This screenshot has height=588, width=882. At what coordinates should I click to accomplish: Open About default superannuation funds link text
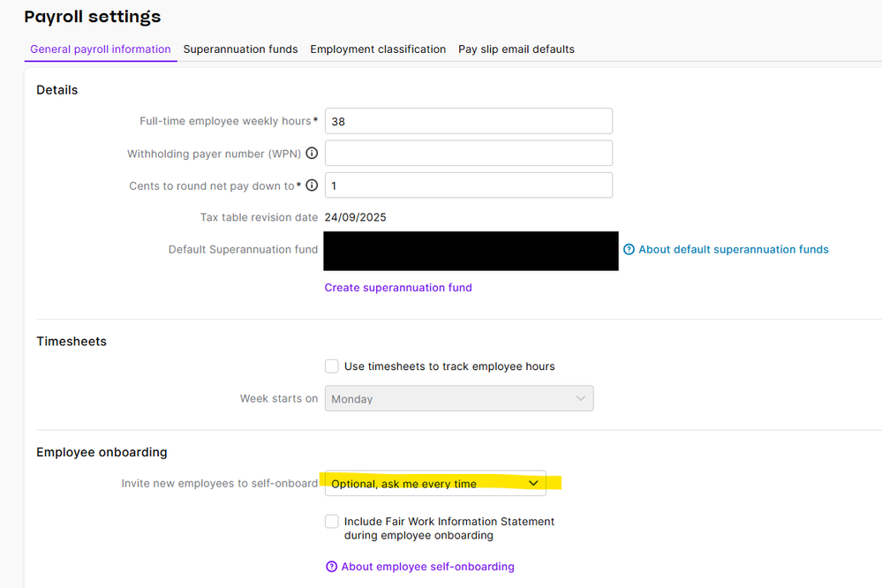[x=733, y=250]
